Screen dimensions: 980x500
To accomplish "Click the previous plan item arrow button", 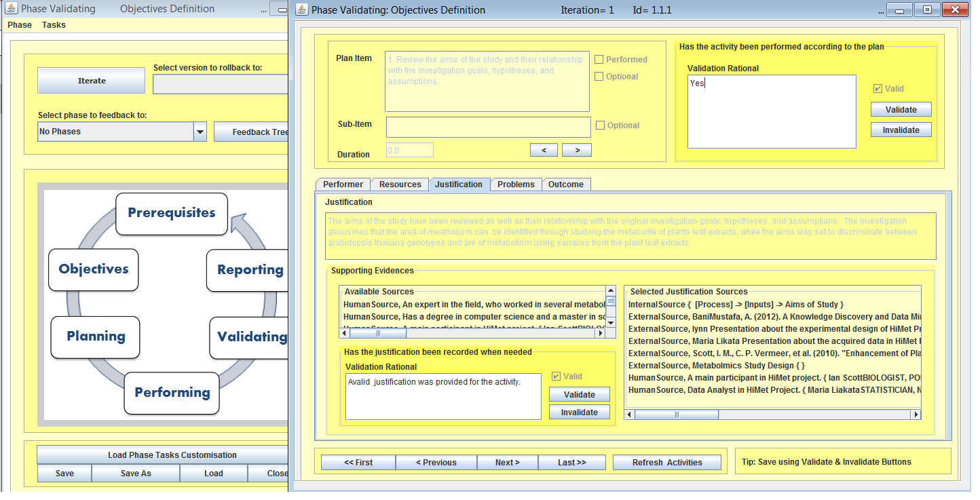I will click(544, 151).
